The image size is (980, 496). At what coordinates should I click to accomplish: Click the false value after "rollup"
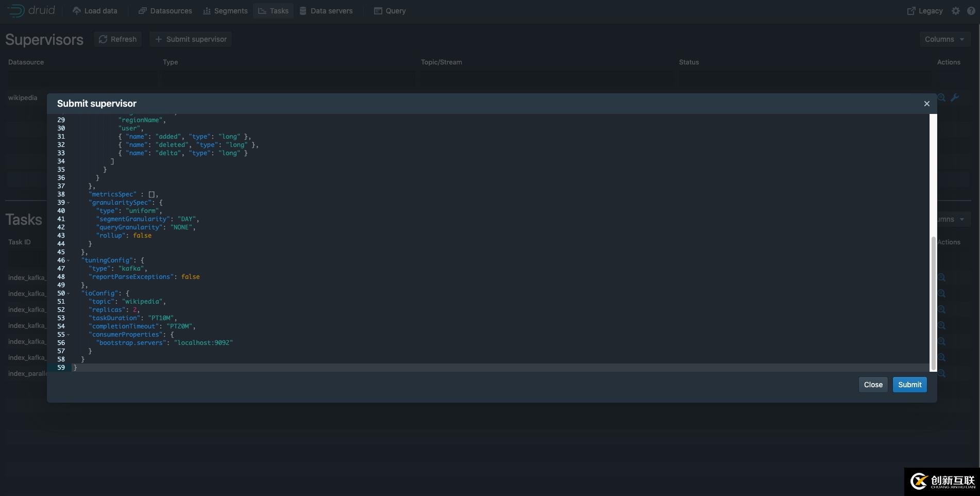point(142,236)
